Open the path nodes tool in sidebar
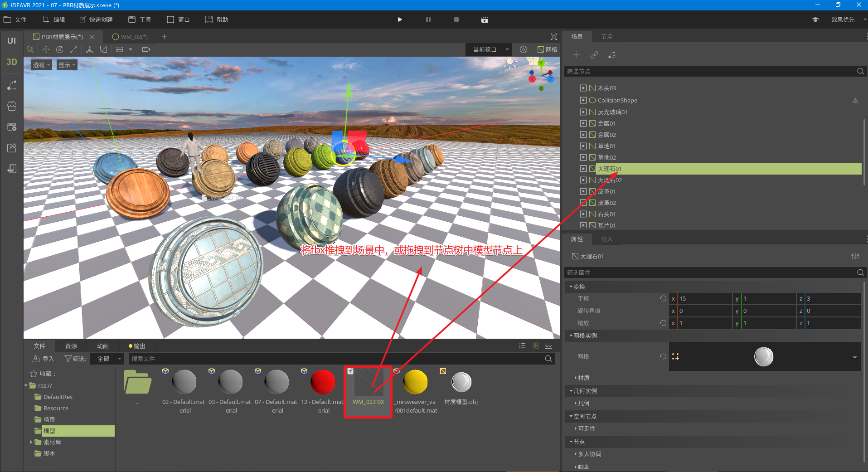The height and width of the screenshot is (472, 868). coord(12,85)
